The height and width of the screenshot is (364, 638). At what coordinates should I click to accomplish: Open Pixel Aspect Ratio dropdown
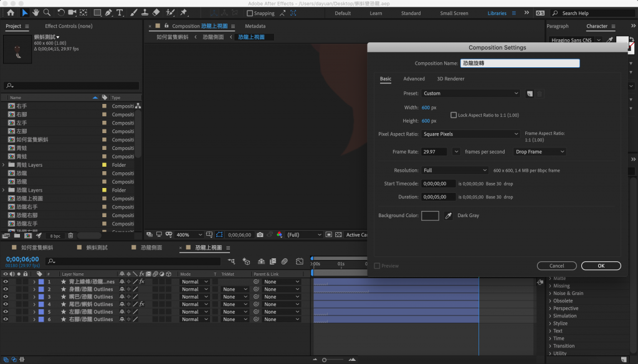[x=470, y=134]
